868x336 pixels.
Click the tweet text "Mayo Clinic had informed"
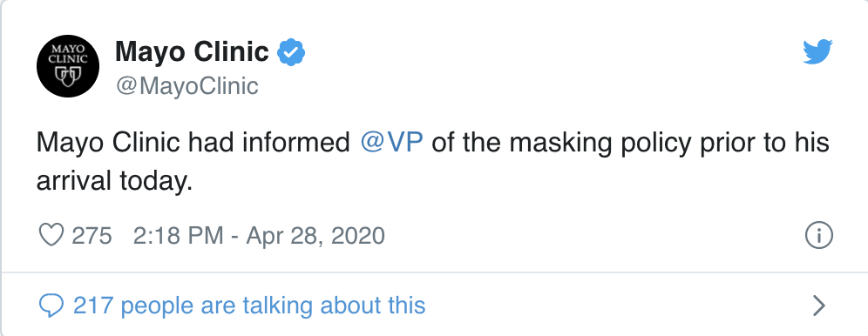(x=193, y=143)
